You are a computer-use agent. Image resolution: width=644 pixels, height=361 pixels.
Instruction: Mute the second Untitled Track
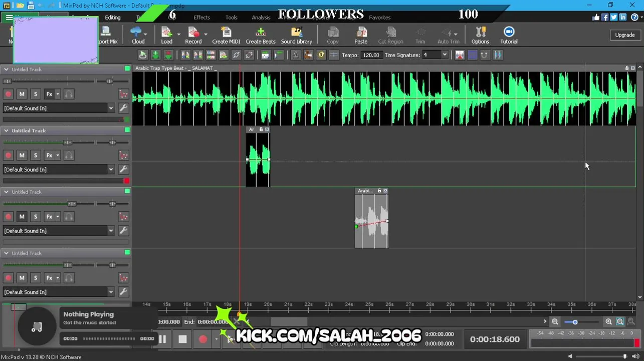click(22, 155)
